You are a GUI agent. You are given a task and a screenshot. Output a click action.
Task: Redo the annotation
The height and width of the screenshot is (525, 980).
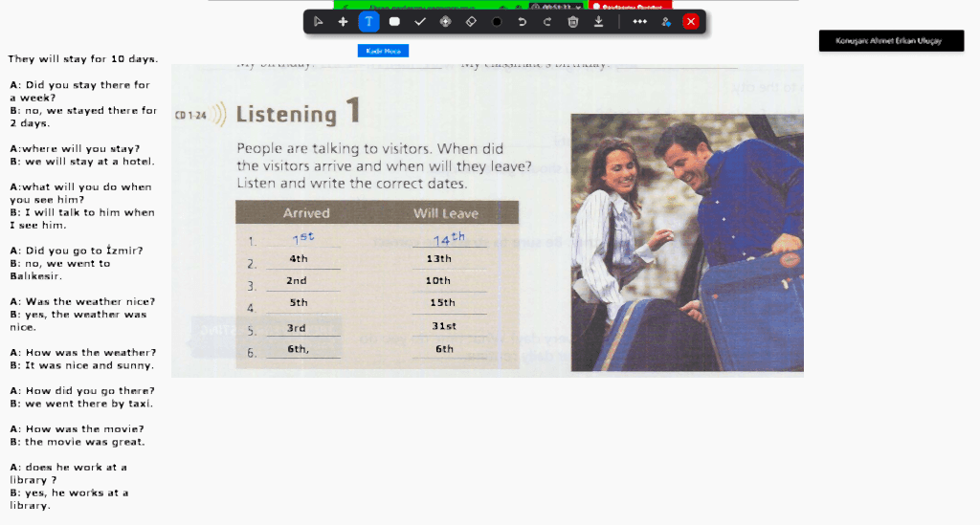[547, 21]
